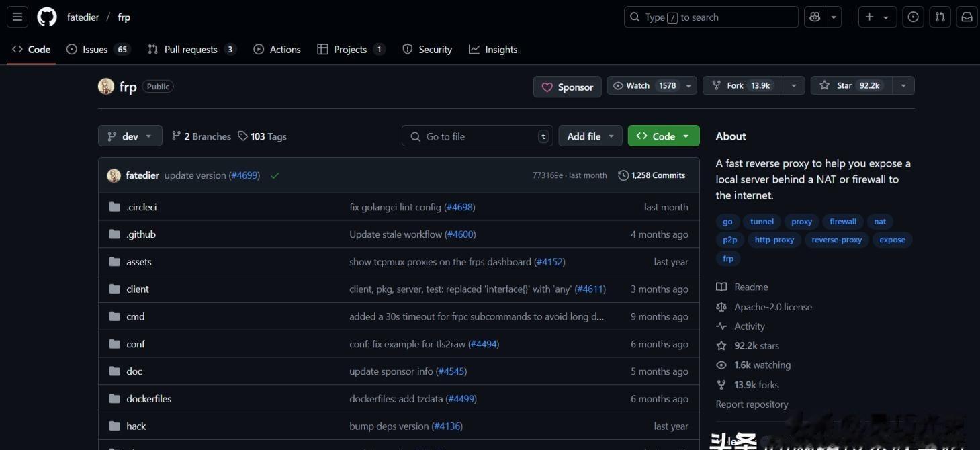
Task: Open the notifications inbox
Action: pos(967,17)
